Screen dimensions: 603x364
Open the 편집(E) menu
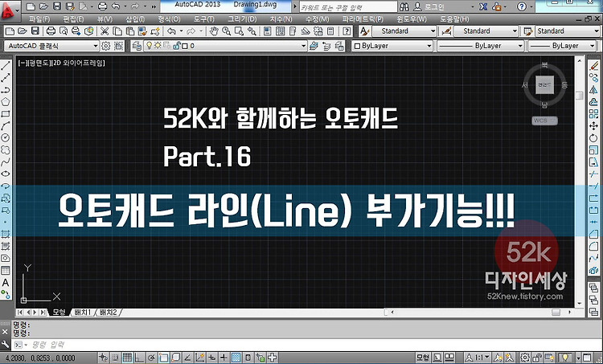click(x=73, y=18)
